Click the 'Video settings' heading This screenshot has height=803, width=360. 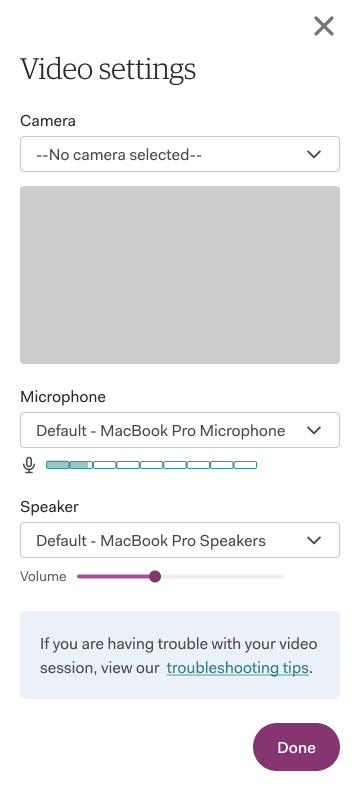[108, 69]
